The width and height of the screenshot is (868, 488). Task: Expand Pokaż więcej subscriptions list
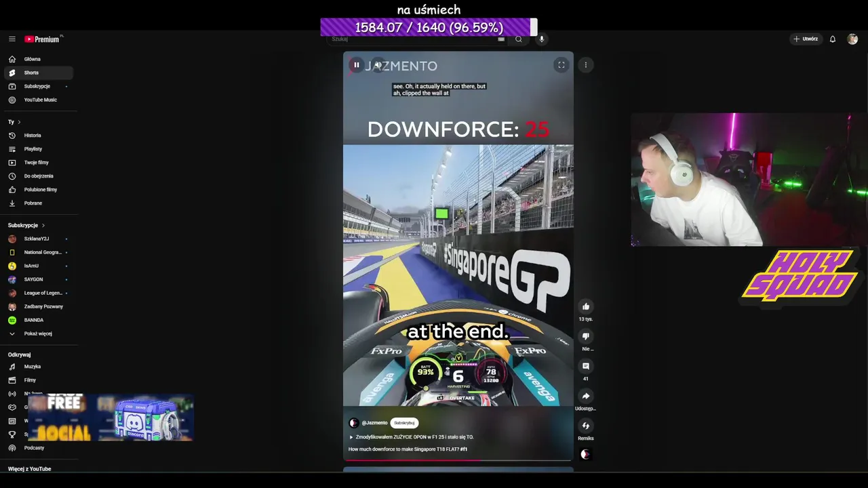tap(38, 333)
